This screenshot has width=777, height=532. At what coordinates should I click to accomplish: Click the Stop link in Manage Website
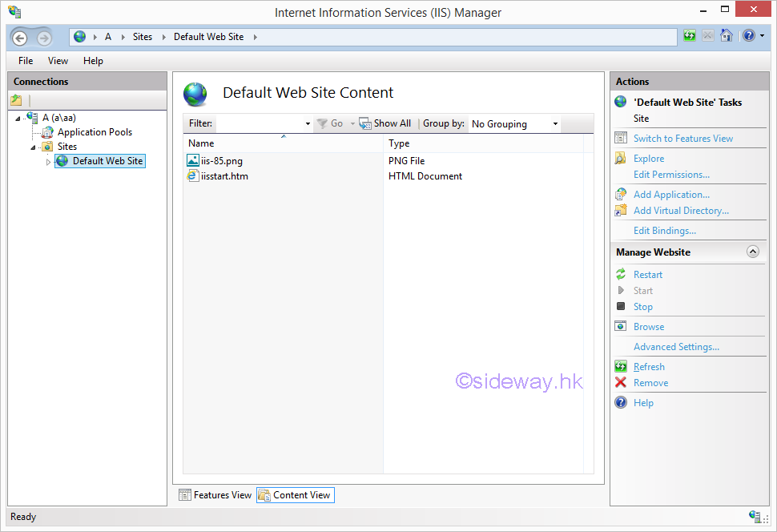point(642,306)
